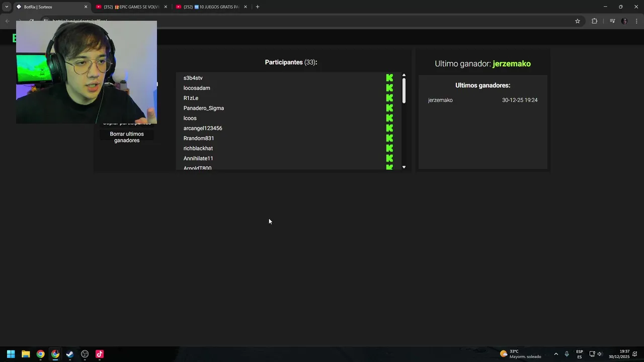644x362 pixels.
Task: Open the pink music-note app in the taskbar
Action: 100,354
